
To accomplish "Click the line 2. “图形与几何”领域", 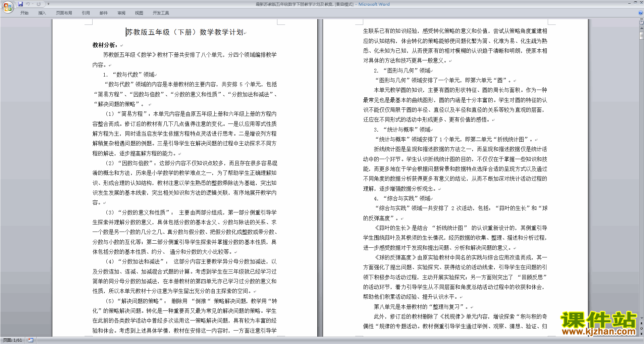I will coord(402,70).
